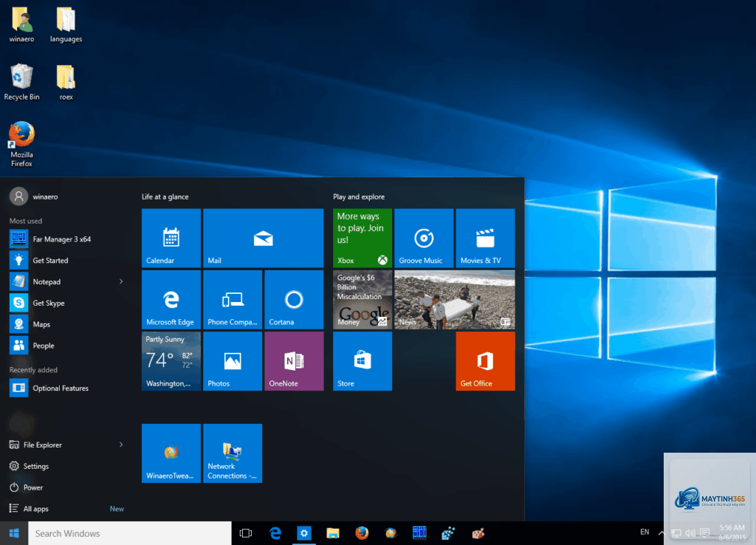This screenshot has width=756, height=545.
Task: Click the Get Office tile
Action: click(486, 361)
